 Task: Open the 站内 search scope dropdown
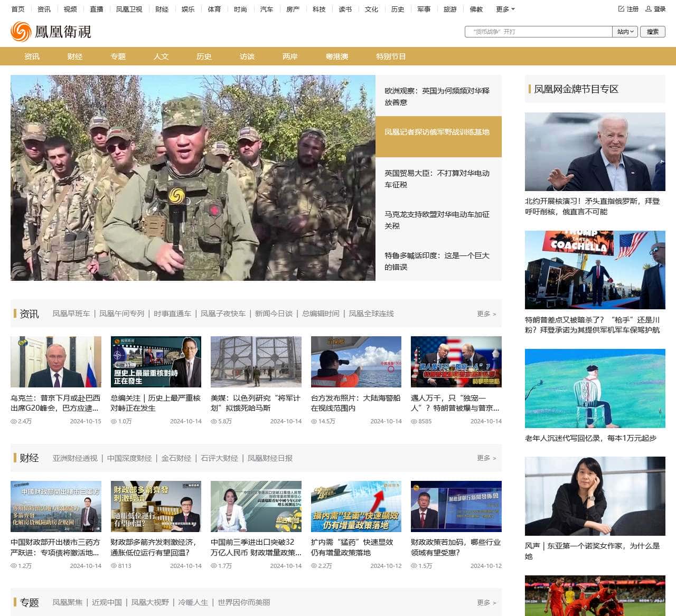(625, 32)
